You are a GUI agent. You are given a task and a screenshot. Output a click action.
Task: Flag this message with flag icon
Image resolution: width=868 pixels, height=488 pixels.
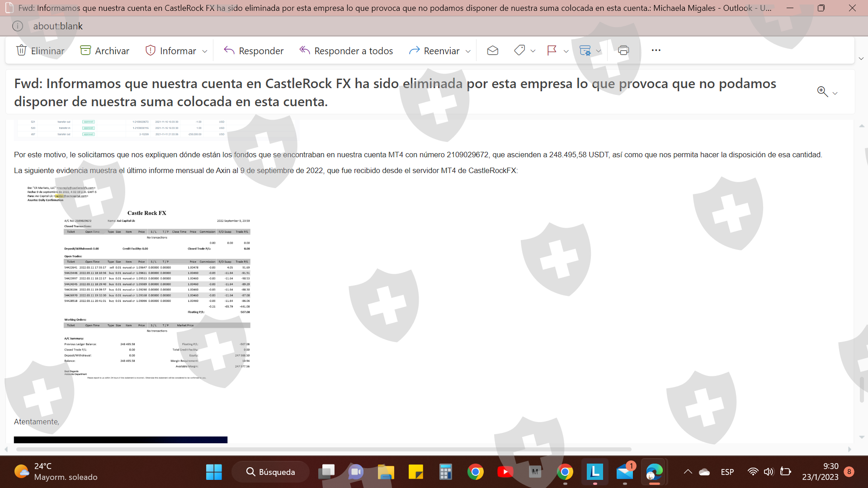552,50
